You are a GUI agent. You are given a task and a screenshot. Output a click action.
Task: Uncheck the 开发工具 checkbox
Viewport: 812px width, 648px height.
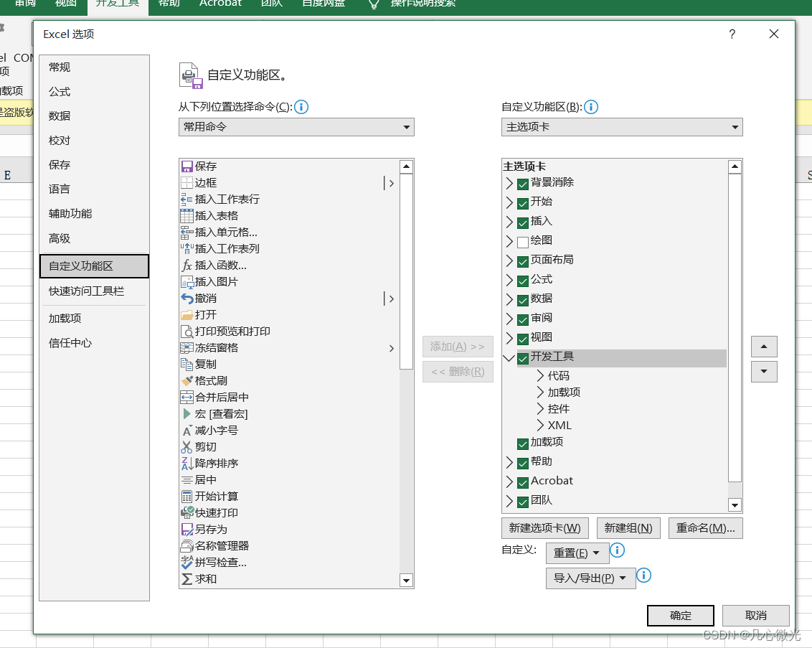point(522,358)
